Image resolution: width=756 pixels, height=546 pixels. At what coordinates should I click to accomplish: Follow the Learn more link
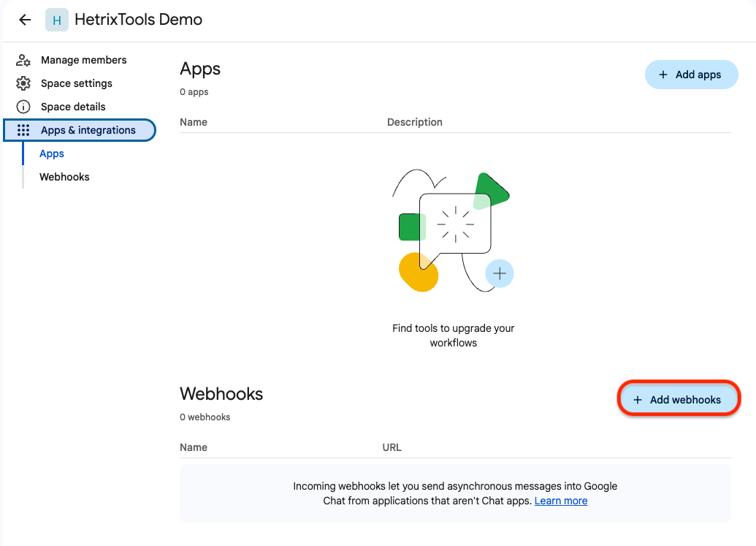click(561, 501)
